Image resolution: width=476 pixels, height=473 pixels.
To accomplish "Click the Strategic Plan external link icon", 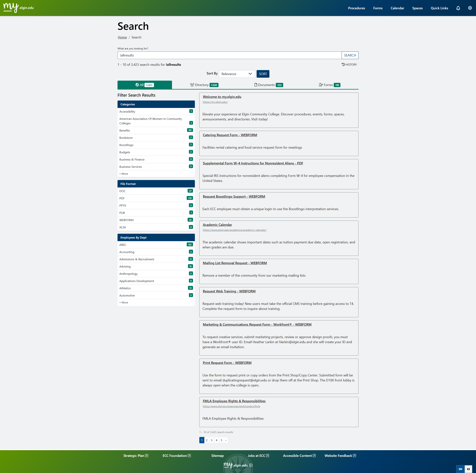I will (x=147, y=456).
